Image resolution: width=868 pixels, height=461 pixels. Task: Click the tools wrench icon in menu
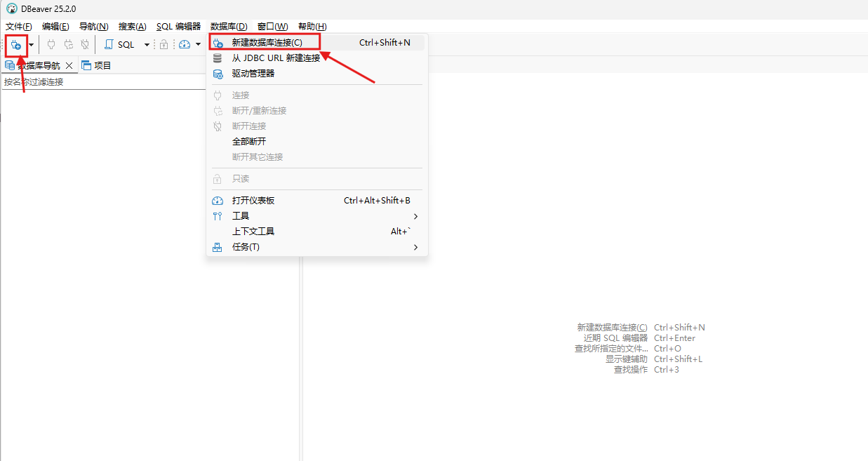pyautogui.click(x=218, y=216)
